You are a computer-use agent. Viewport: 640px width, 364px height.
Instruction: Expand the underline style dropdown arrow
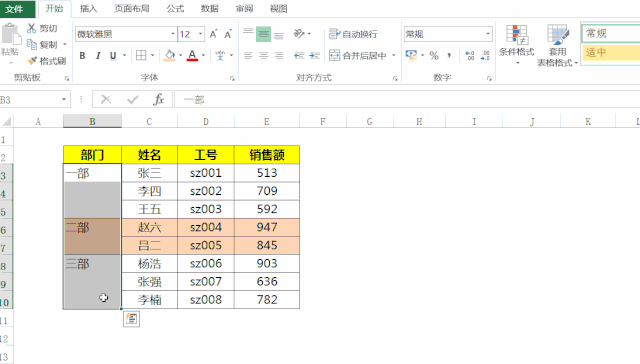(124, 55)
